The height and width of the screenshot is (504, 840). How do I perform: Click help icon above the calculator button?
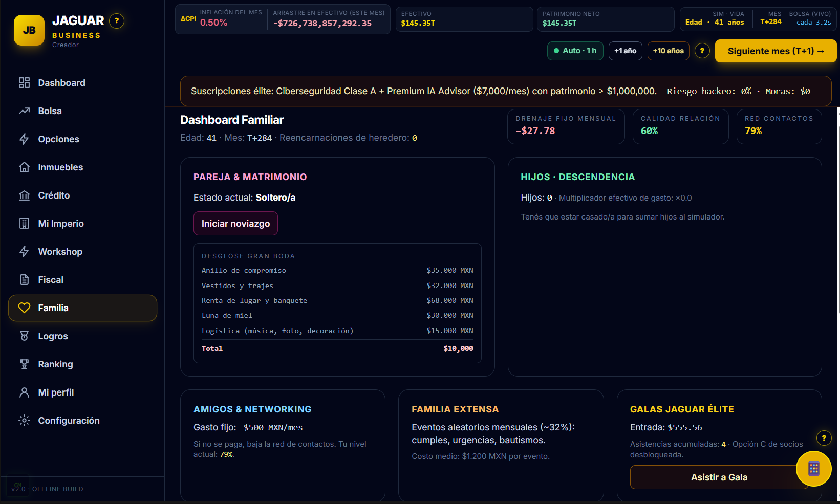tap(824, 438)
